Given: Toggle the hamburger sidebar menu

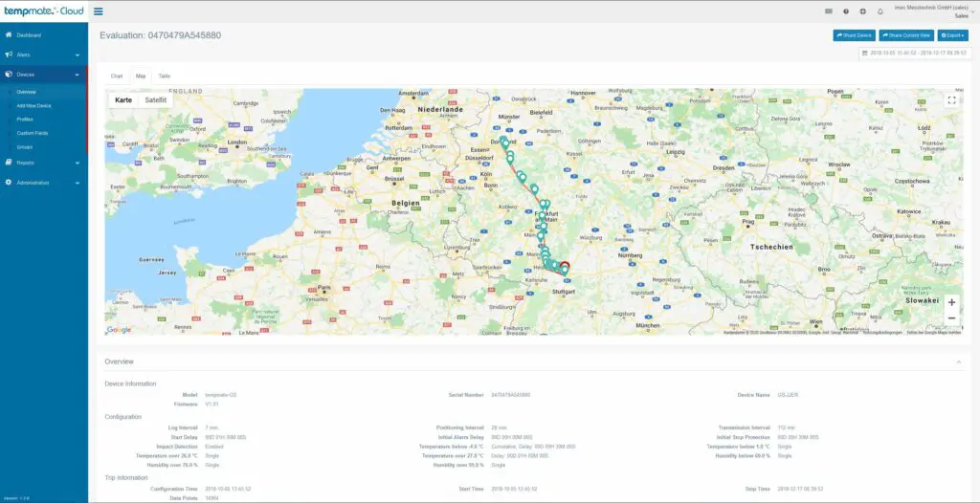Looking at the screenshot, I should (x=99, y=11).
